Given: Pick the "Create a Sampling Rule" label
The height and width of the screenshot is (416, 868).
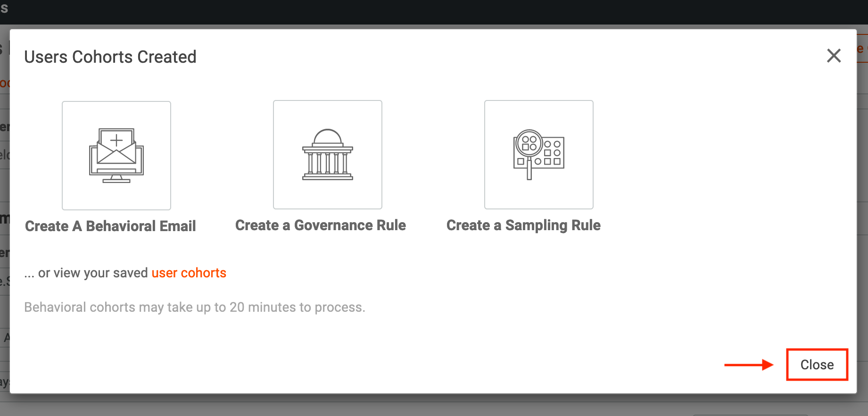Looking at the screenshot, I should (x=523, y=225).
